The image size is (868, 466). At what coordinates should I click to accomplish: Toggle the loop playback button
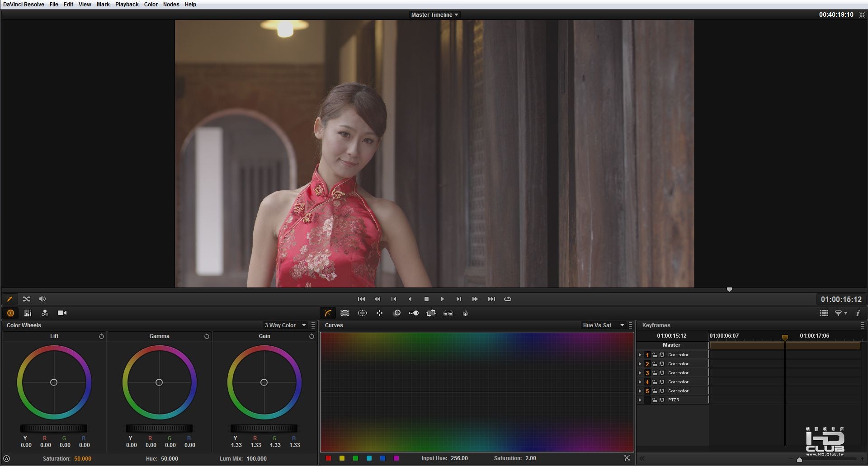(508, 299)
